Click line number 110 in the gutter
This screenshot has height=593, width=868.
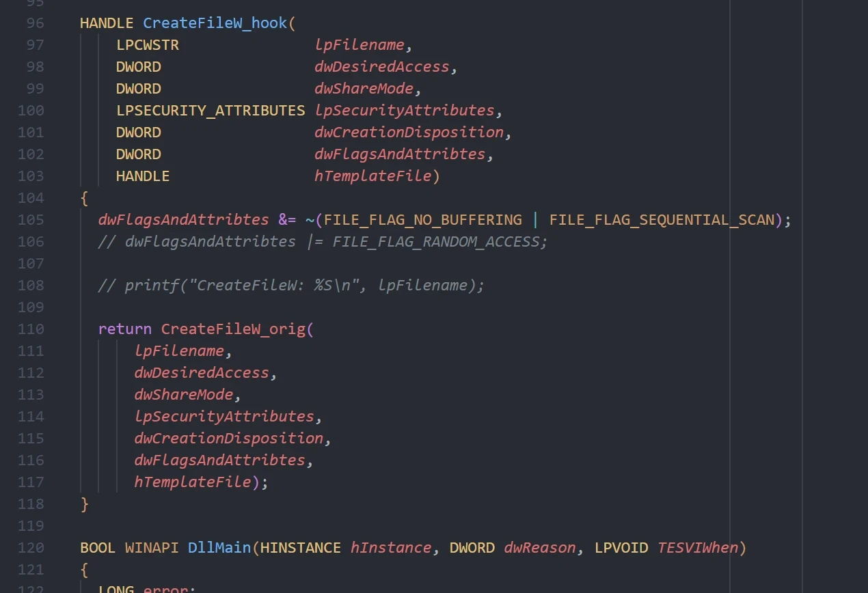[31, 329]
